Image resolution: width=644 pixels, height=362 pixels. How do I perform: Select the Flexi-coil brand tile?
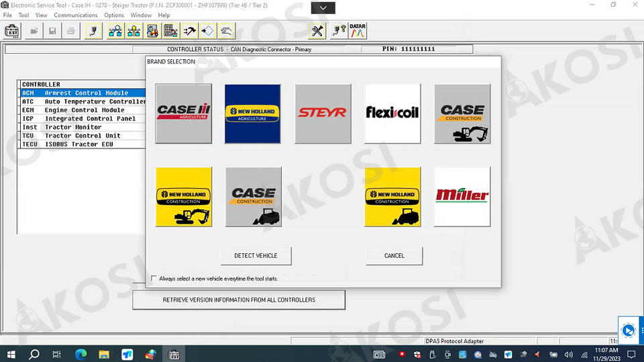pos(392,114)
